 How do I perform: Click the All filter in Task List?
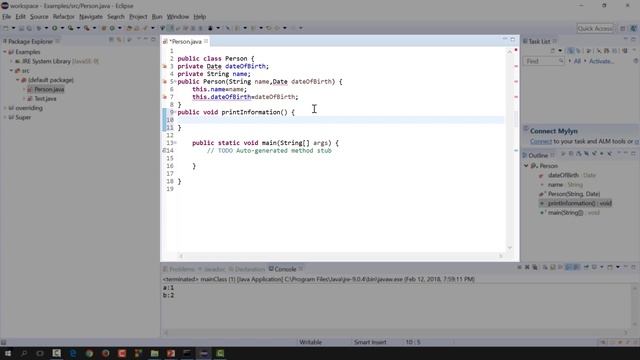pyautogui.click(x=577, y=61)
